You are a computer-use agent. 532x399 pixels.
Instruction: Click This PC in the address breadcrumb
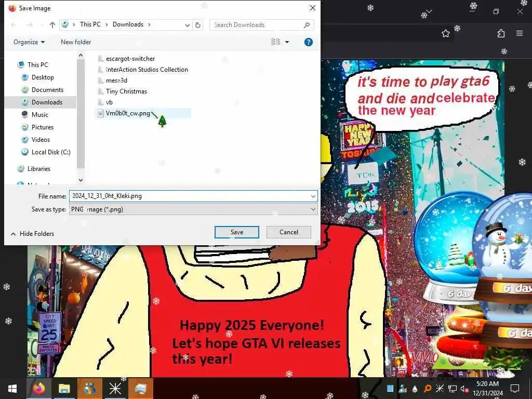coord(90,24)
